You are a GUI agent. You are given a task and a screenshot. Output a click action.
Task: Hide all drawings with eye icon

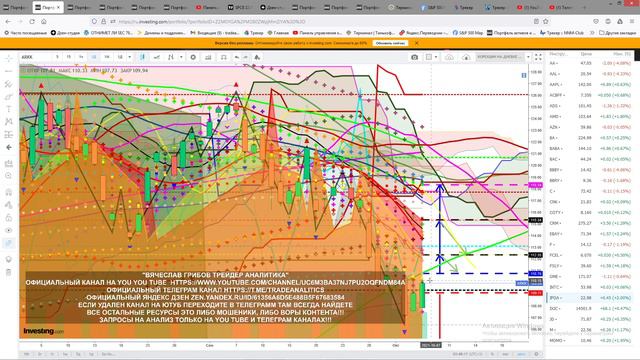tap(9, 230)
